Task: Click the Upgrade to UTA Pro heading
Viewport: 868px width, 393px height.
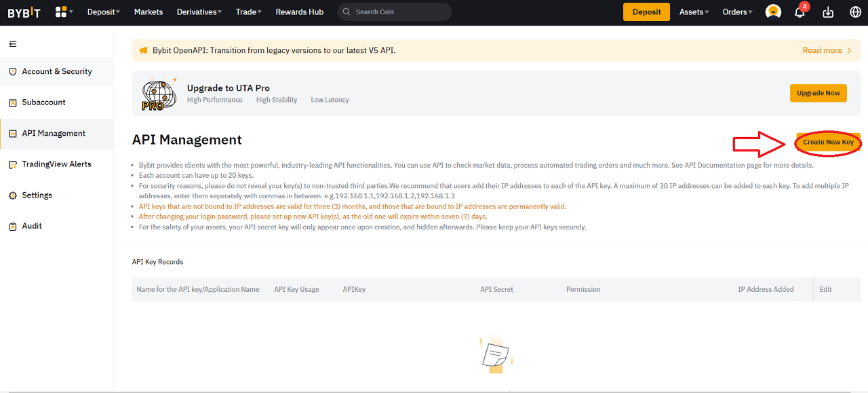Action: (x=229, y=88)
